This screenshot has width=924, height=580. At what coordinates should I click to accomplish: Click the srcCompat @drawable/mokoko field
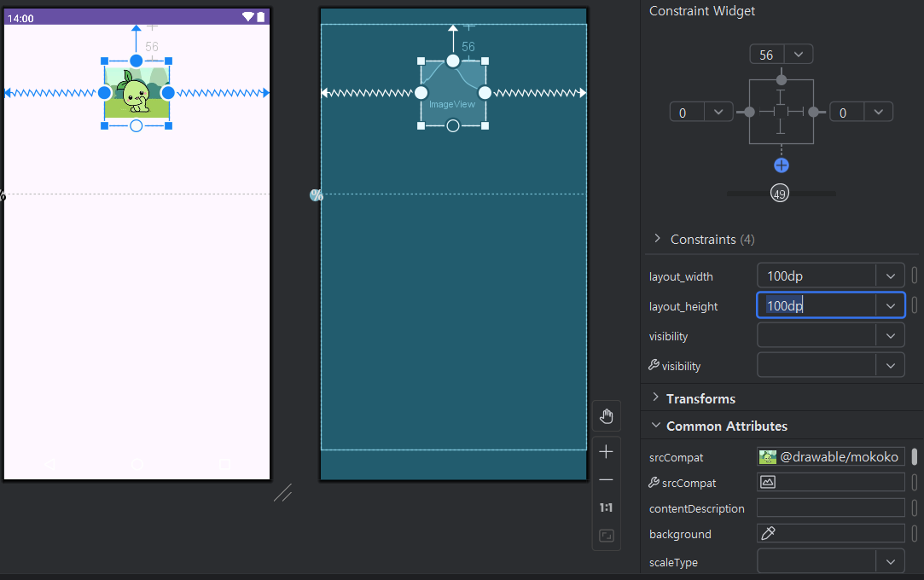click(831, 457)
